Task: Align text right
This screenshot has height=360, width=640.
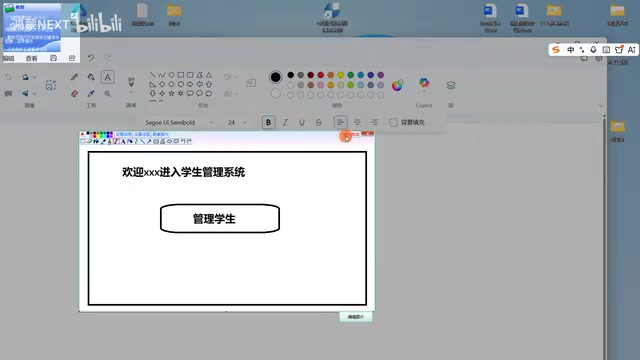Action: (x=373, y=122)
